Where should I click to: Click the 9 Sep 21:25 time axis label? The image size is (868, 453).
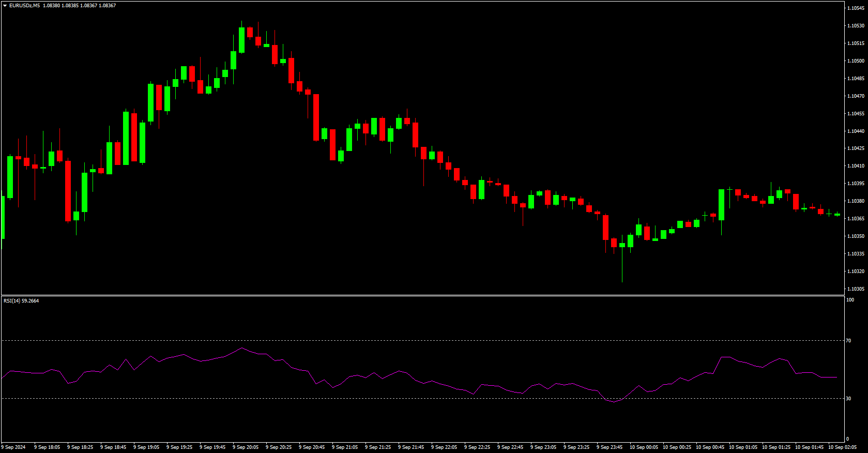pyautogui.click(x=378, y=447)
